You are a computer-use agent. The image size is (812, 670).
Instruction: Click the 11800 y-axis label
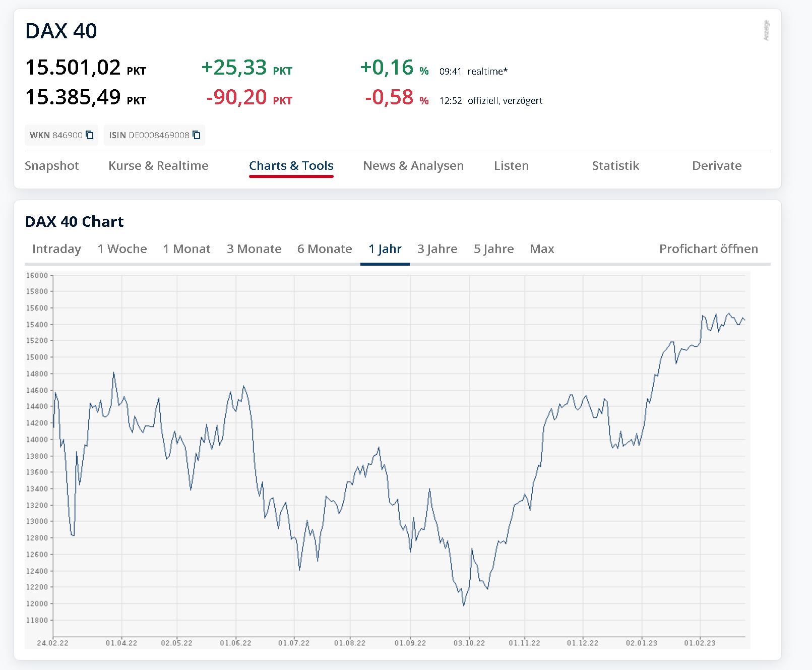[37, 621]
